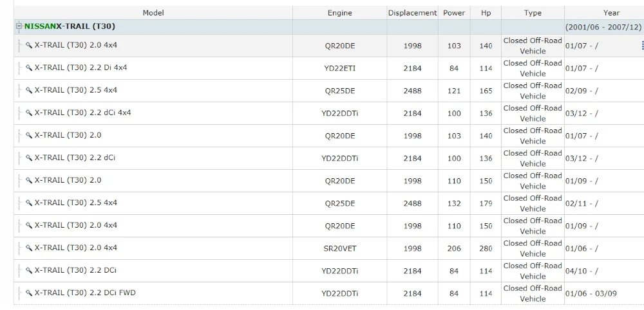Click the 2184 displacement on the YD22ETI row
Screen dimensions: 644x310
pyautogui.click(x=412, y=68)
